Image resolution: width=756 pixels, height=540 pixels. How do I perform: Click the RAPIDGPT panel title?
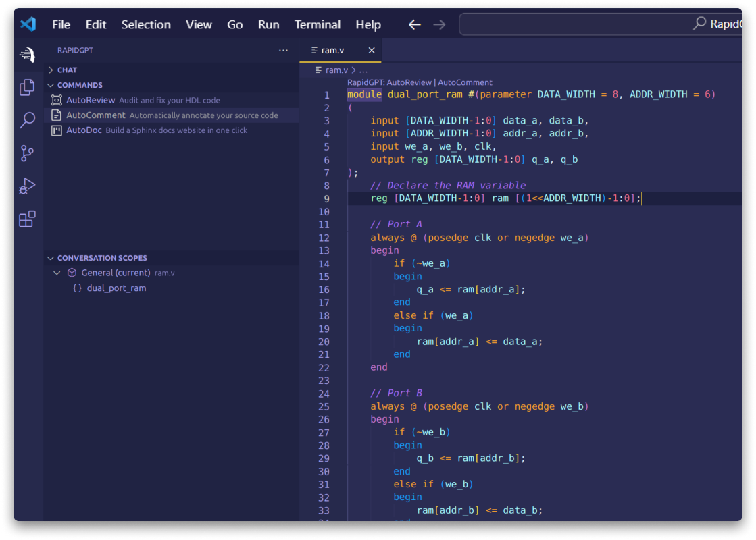75,50
